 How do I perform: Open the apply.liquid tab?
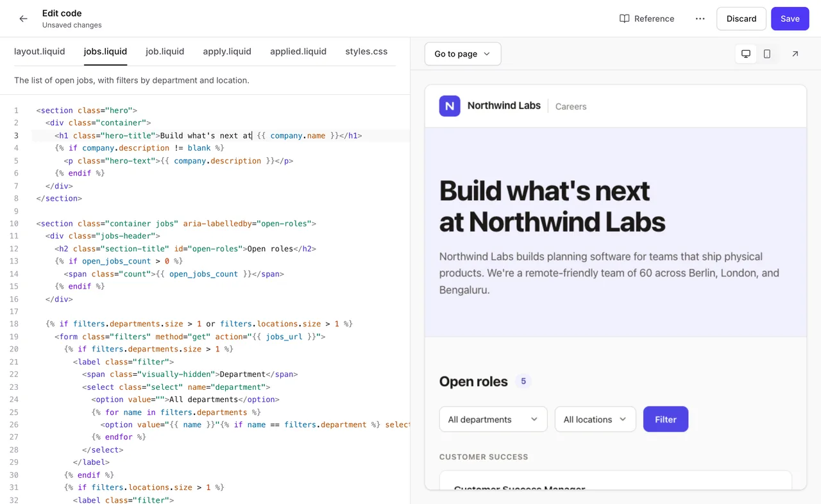(227, 51)
